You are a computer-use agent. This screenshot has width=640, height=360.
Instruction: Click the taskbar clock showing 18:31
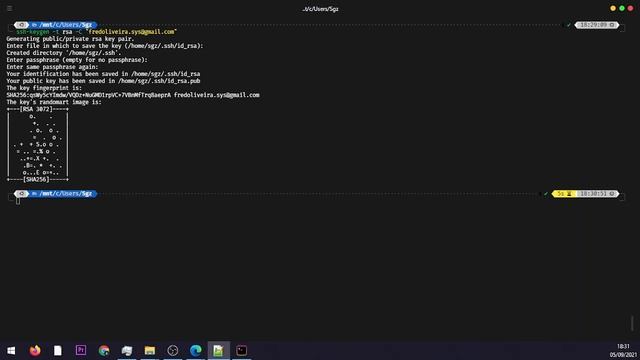pos(623,347)
